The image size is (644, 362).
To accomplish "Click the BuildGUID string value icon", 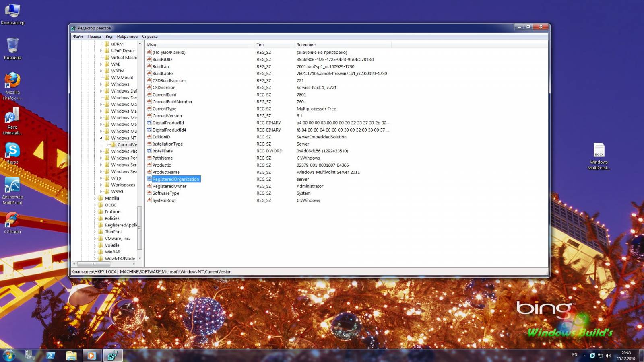I will click(149, 59).
